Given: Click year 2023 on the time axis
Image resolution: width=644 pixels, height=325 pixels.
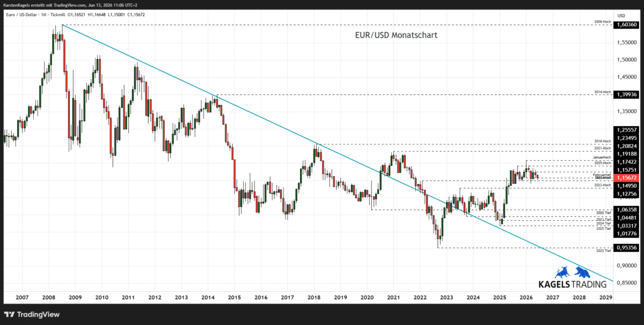Looking at the screenshot, I should tap(447, 297).
